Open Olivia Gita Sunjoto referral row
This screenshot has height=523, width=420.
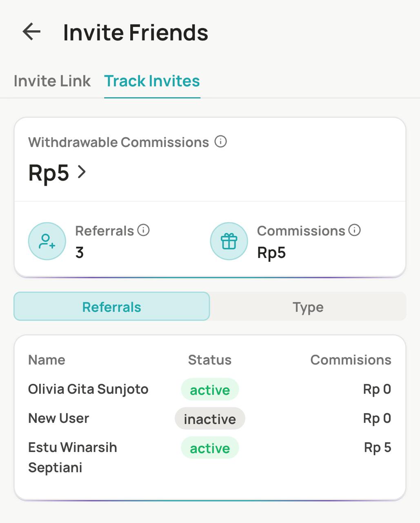tap(88, 389)
